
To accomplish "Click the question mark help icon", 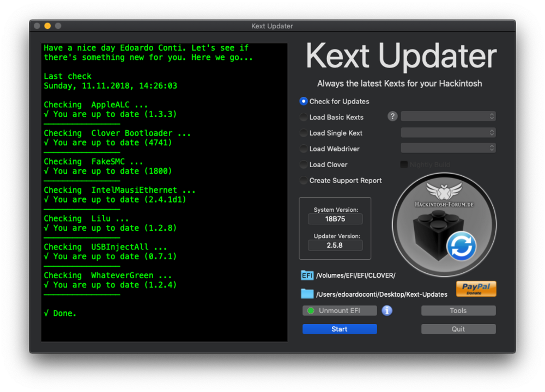I will pos(392,117).
